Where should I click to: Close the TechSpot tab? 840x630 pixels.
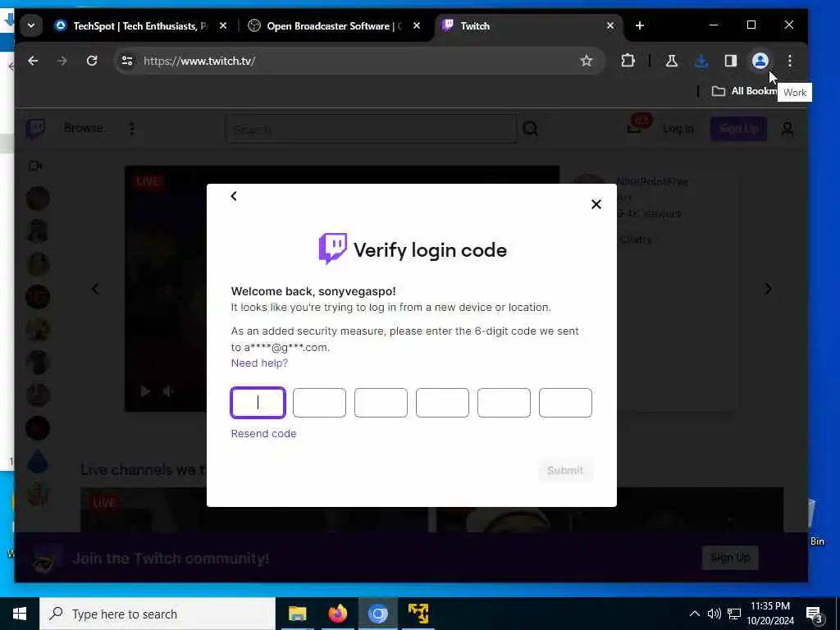pos(223,25)
